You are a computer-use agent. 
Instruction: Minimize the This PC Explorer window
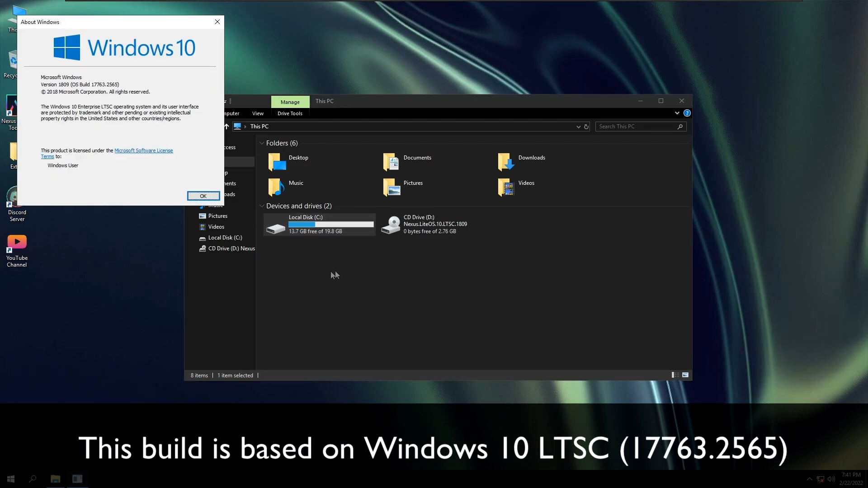click(641, 101)
